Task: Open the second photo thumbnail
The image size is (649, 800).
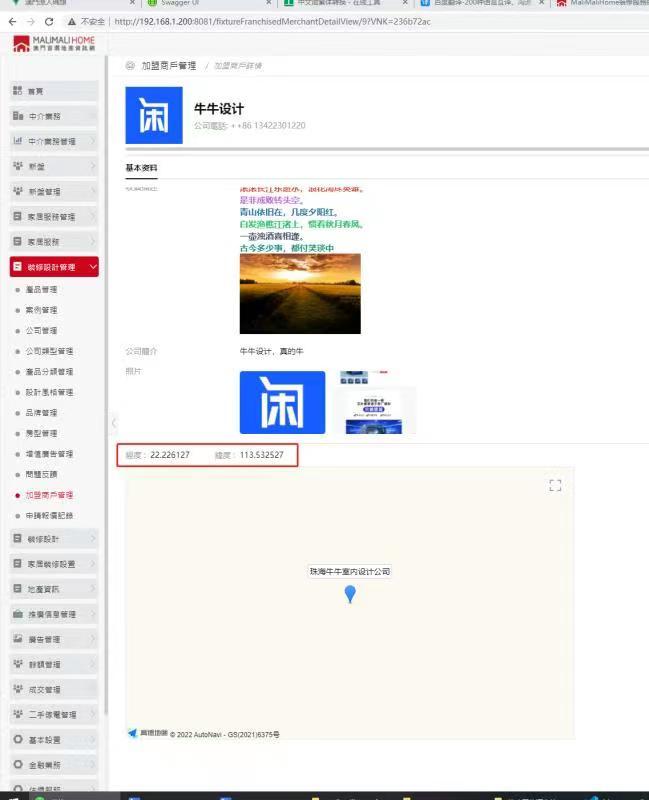Action: click(x=376, y=403)
